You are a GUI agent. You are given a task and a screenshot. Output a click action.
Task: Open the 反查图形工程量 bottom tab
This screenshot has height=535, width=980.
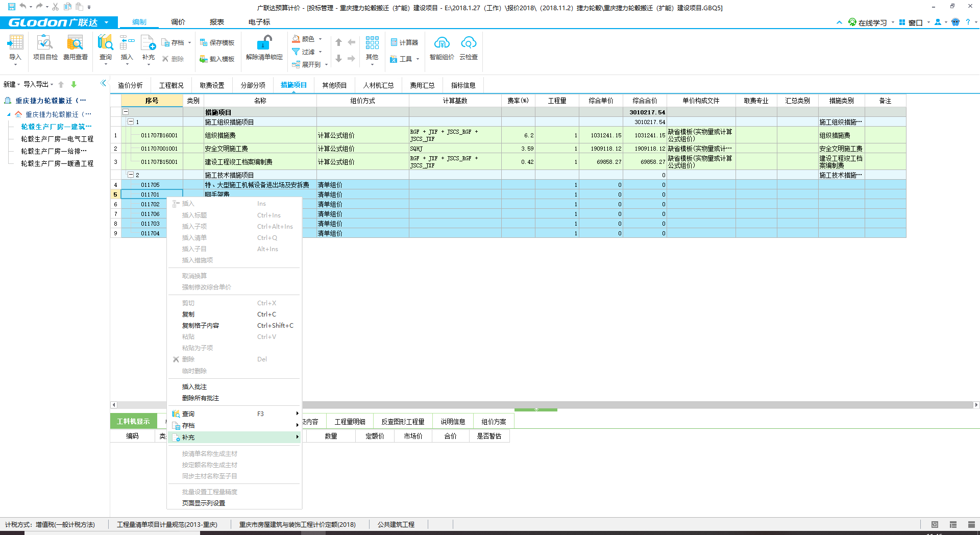403,422
